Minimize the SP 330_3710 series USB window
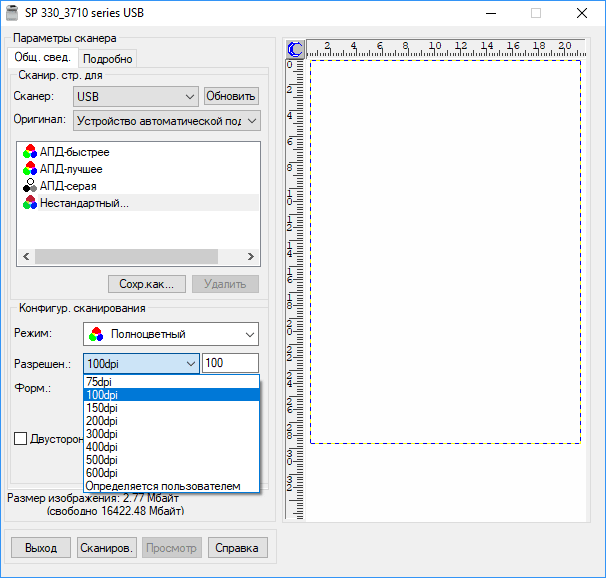Screen dimensions: 606x578 tap(491, 13)
